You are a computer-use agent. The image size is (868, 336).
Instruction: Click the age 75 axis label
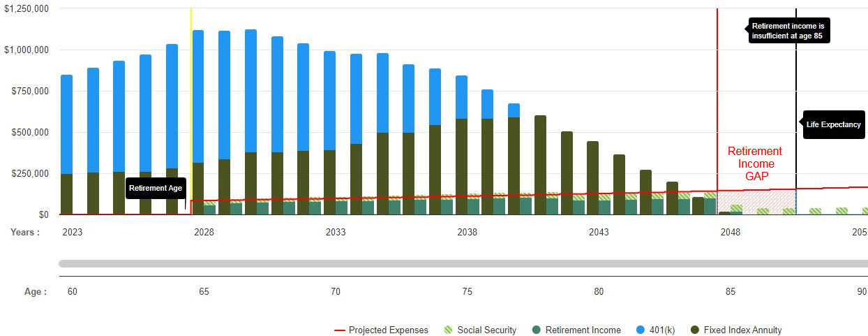point(467,291)
